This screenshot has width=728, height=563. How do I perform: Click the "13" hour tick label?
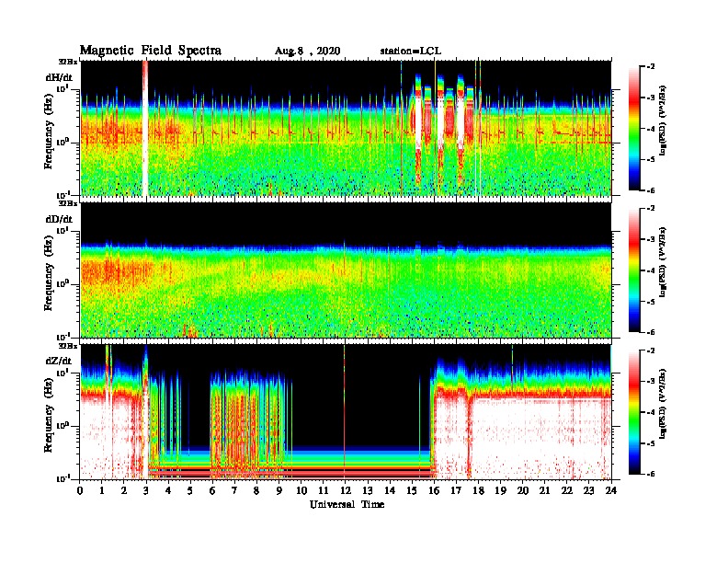click(x=368, y=490)
